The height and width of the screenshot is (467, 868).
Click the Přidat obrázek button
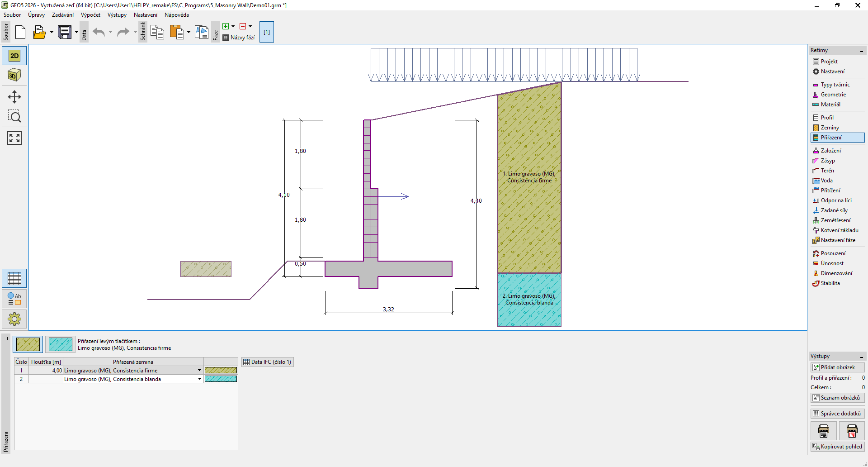(837, 367)
